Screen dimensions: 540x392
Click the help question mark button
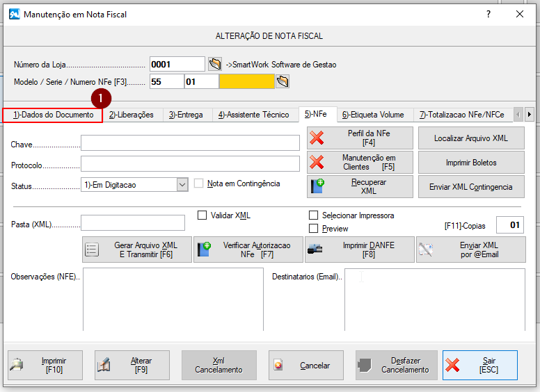(489, 14)
